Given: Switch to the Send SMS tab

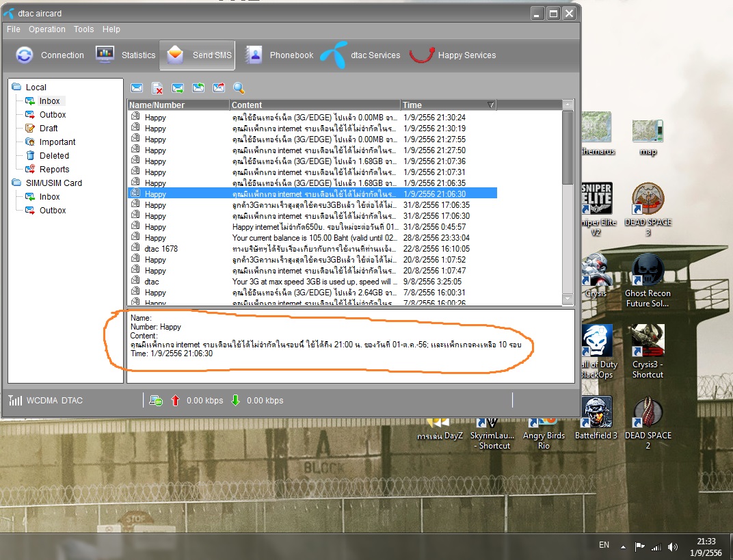Looking at the screenshot, I should pyautogui.click(x=198, y=55).
